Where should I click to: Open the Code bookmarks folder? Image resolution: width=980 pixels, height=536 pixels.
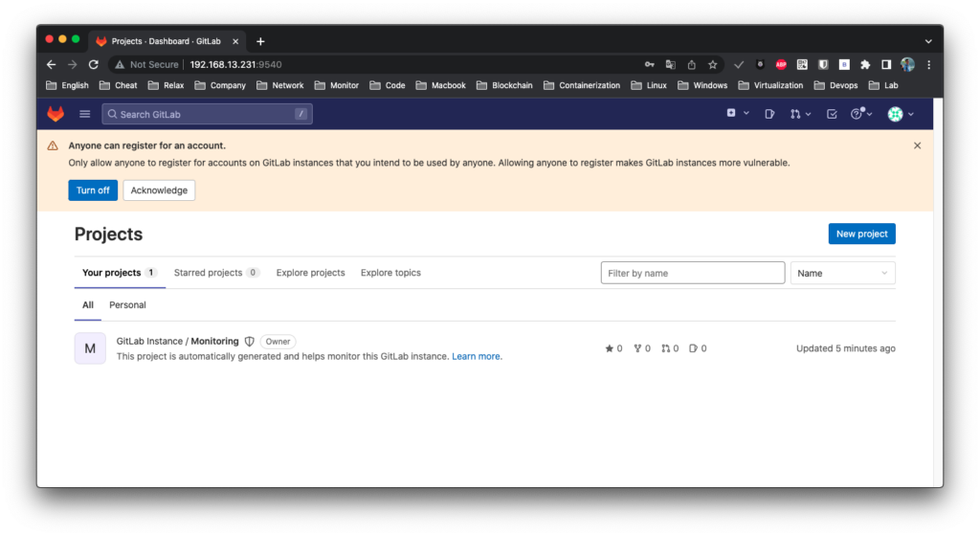pos(388,85)
